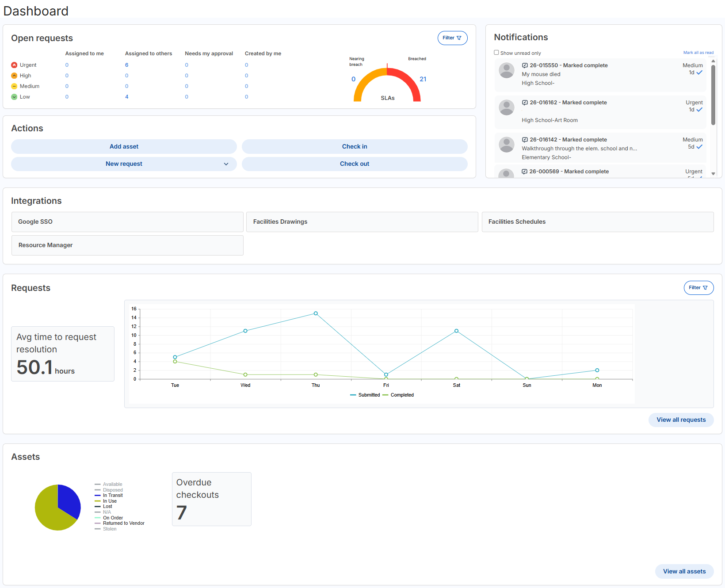
Task: Enable Show unread only
Action: [x=496, y=52]
